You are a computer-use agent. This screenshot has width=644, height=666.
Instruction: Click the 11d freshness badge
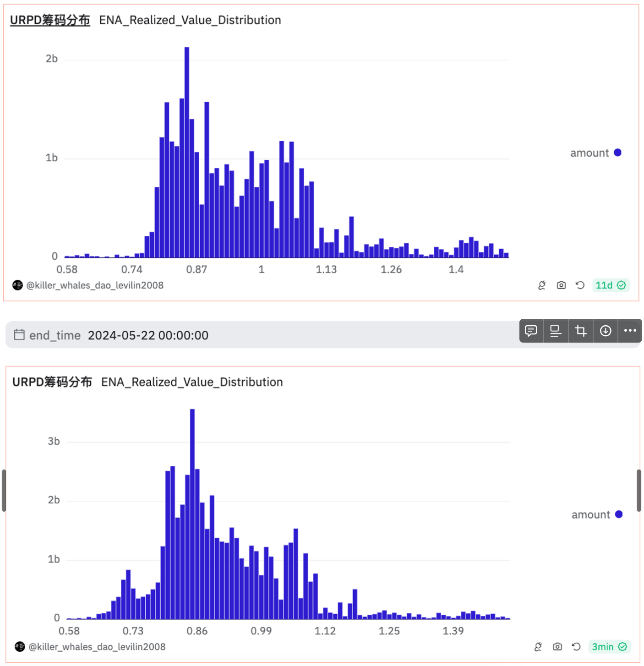pyautogui.click(x=611, y=285)
